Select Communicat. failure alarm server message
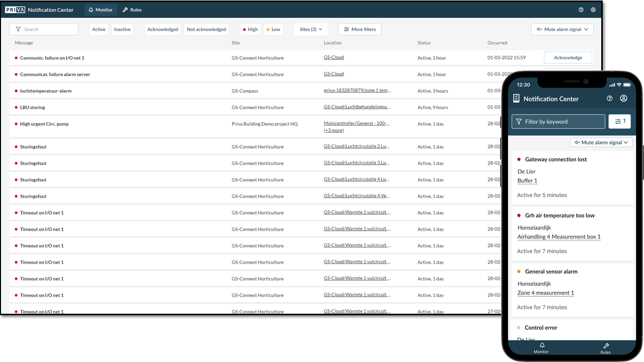Image resolution: width=644 pixels, height=362 pixels. point(55,74)
